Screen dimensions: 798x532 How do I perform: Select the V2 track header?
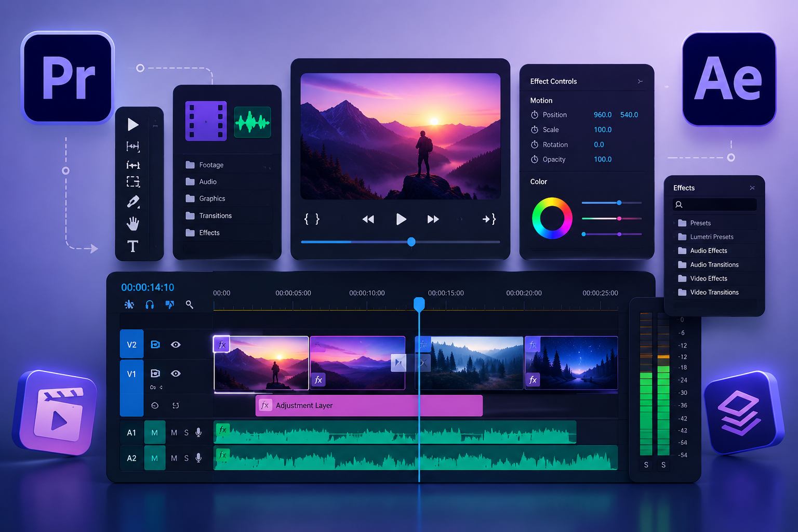(131, 344)
